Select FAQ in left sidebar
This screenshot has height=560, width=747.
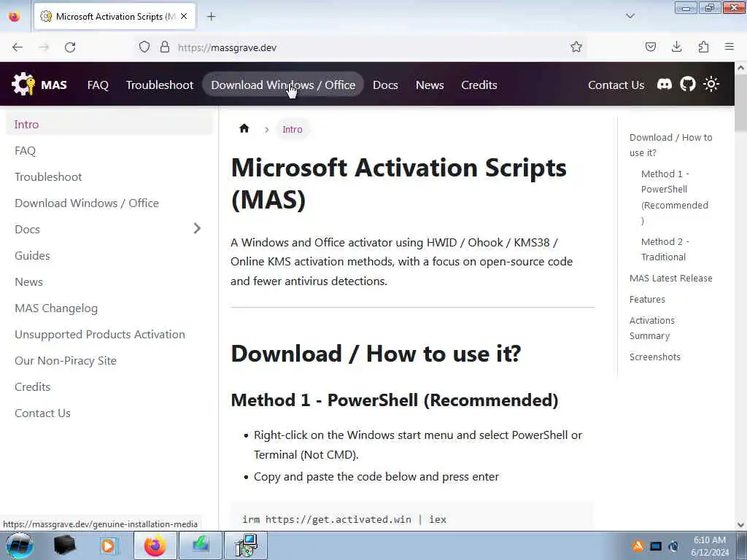click(x=109, y=150)
